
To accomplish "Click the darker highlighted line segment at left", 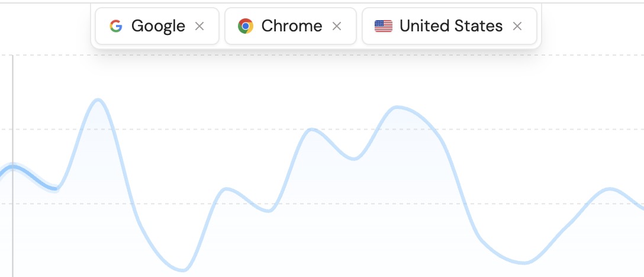I will [30, 176].
